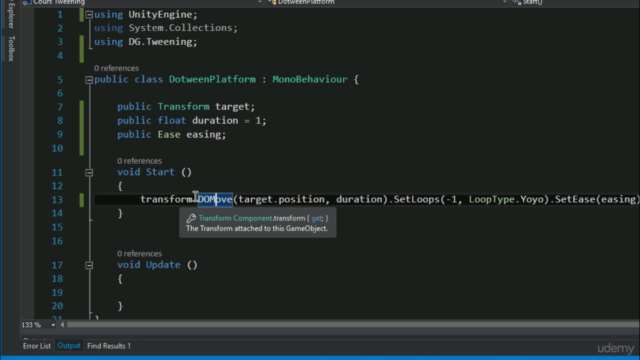Viewport: 640px width, 360px height.
Task: Open the Cours Tweening project dropdown
Action: (260, 2)
